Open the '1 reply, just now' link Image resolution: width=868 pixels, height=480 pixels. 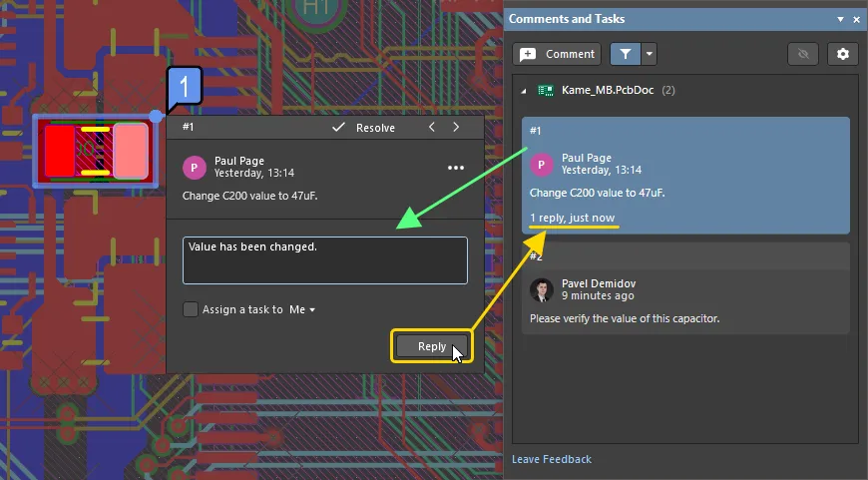[573, 219]
